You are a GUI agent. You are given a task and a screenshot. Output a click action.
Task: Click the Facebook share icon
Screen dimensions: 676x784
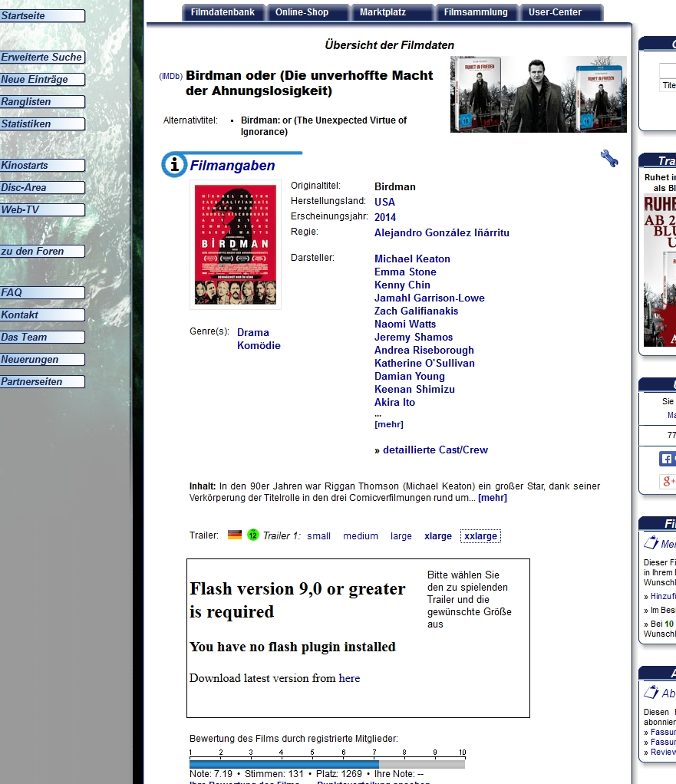[x=667, y=459]
